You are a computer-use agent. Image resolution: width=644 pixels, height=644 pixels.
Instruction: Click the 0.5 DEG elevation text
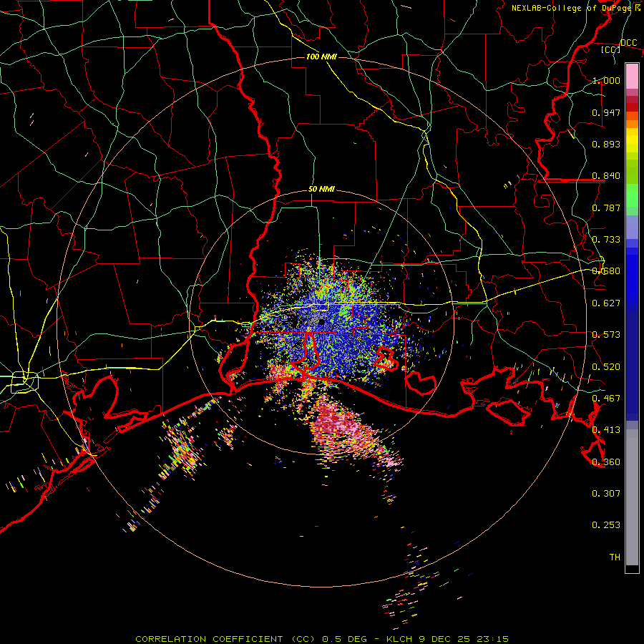tap(345, 639)
